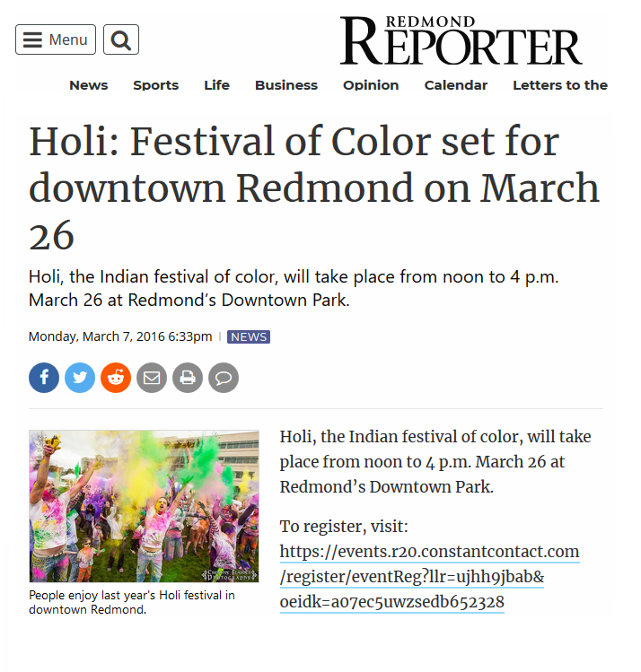Share article on Reddit

[116, 378]
